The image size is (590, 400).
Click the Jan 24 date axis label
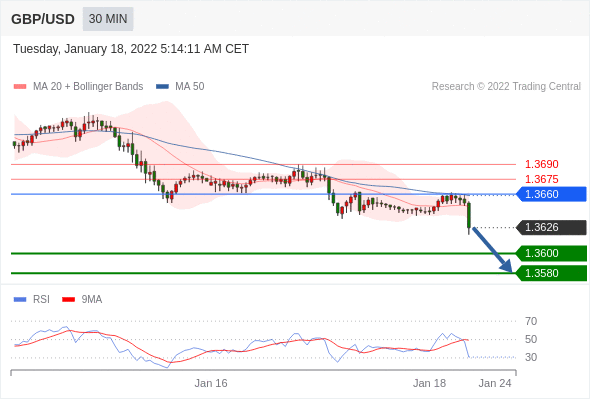495,383
